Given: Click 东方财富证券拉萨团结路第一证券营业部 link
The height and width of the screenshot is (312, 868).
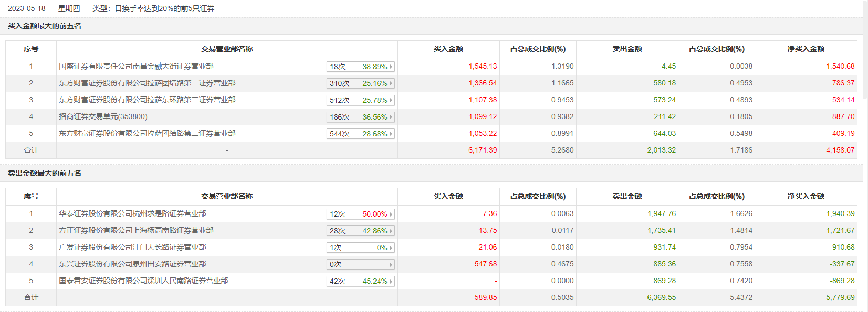Looking at the screenshot, I should click(x=147, y=83).
